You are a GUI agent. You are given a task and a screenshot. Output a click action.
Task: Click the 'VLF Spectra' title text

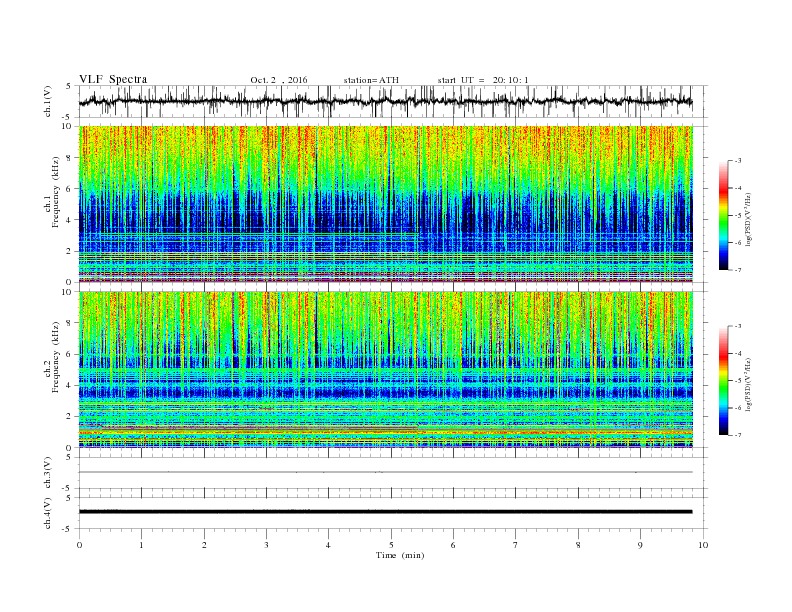(113, 79)
